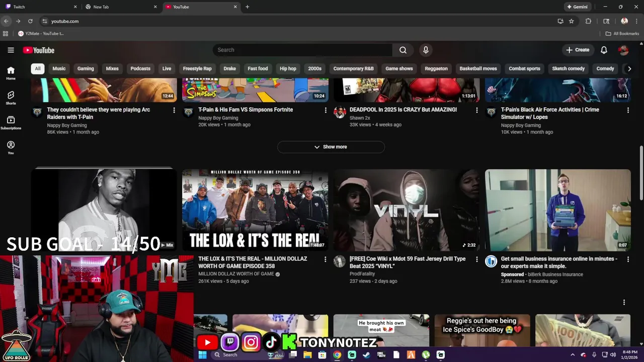Open options for T-Pain Simpsons Fortnite video
The height and width of the screenshot is (362, 644).
(x=326, y=110)
